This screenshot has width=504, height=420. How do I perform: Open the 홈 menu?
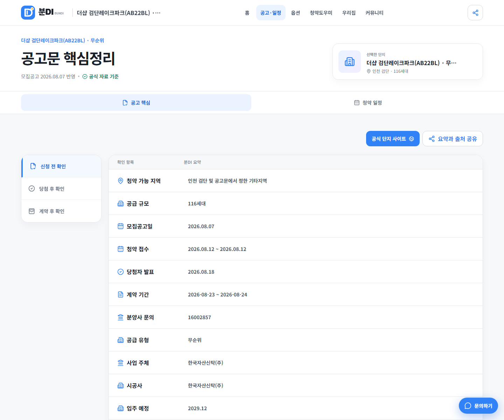click(x=247, y=13)
